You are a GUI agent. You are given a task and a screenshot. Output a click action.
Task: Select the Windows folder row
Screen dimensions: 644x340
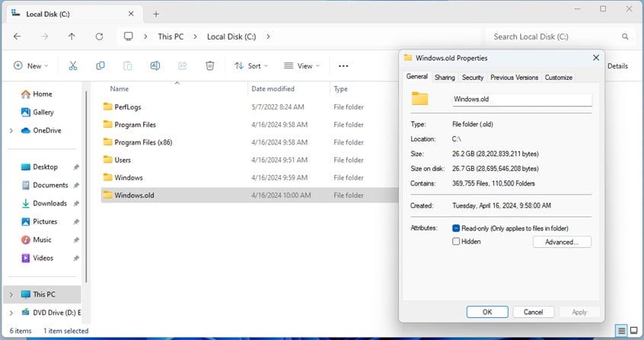(250, 177)
